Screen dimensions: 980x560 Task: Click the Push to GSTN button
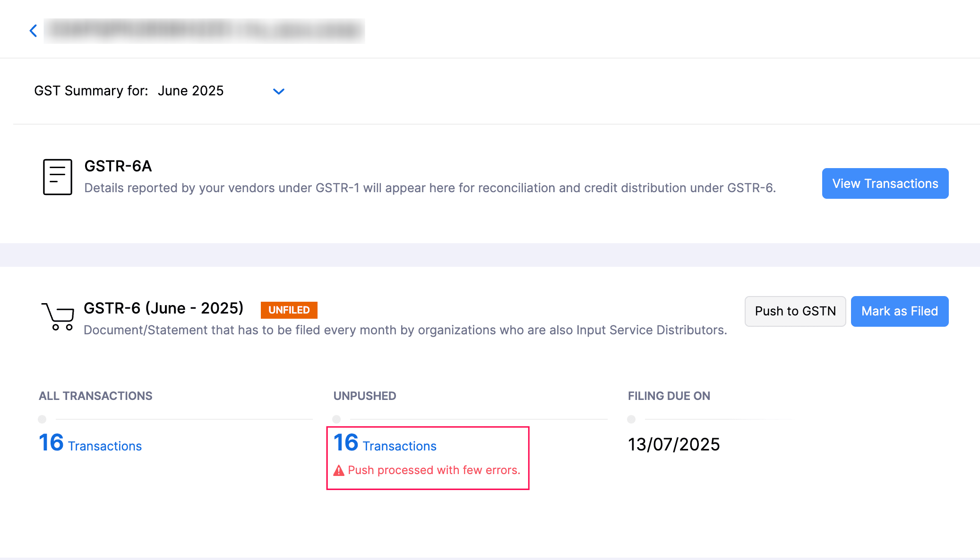click(795, 311)
